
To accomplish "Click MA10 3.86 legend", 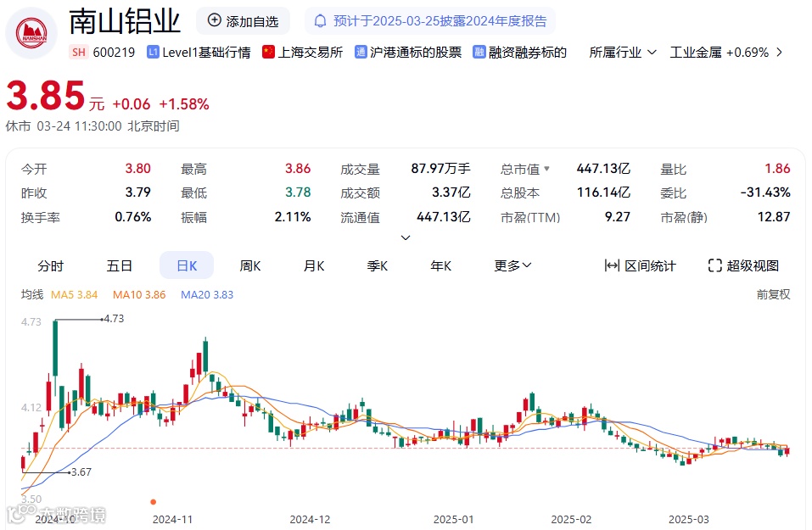I will [139, 294].
